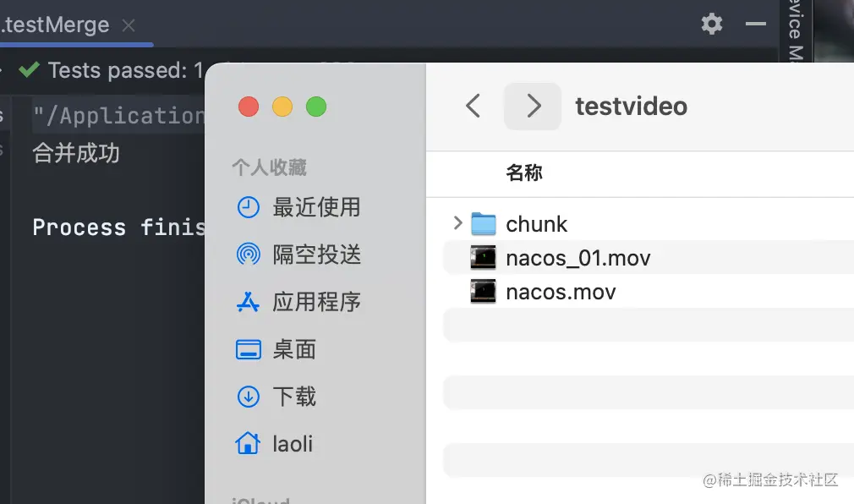Click the green Tests passed checkmark
Viewport: 854px width, 504px height.
[30, 69]
